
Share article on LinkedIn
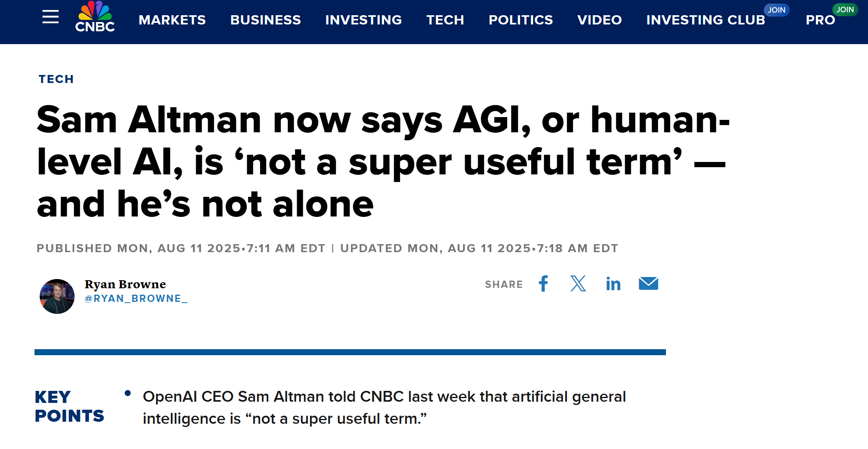tap(613, 284)
